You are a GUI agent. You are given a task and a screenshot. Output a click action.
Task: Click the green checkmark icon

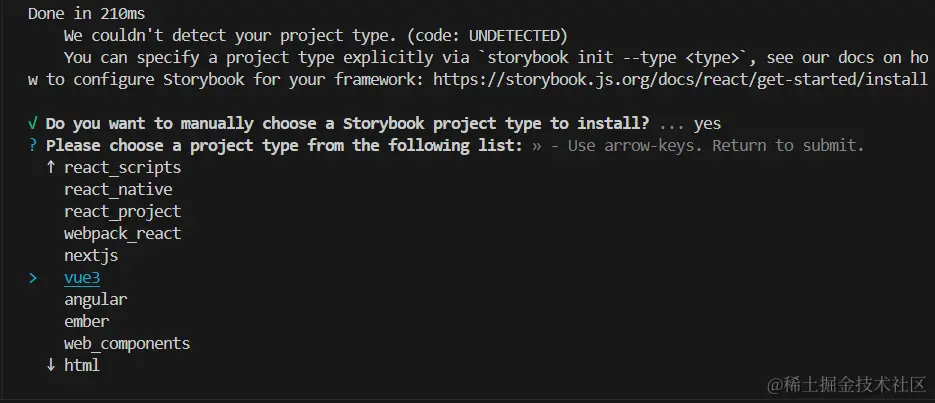pyautogui.click(x=33, y=124)
